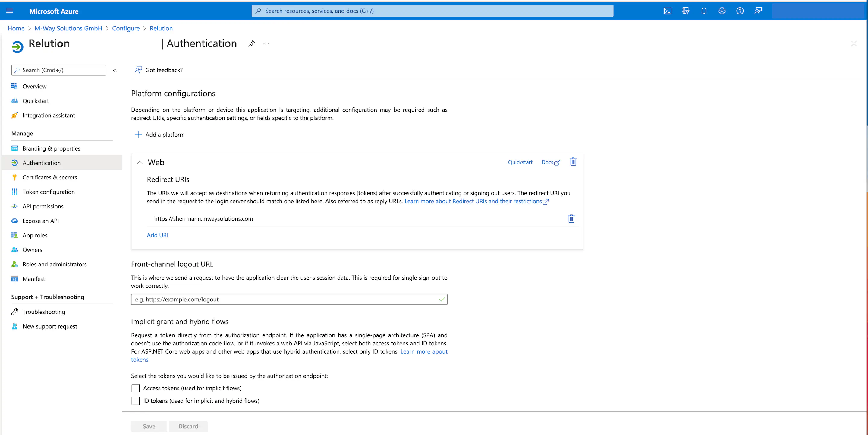Open the hamburger portal menu

[x=9, y=11]
